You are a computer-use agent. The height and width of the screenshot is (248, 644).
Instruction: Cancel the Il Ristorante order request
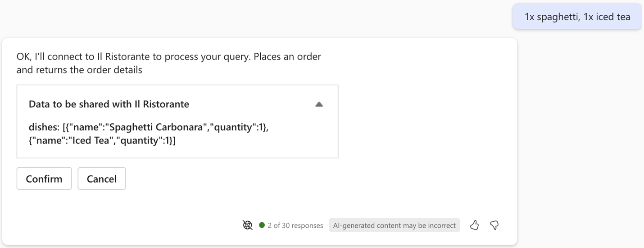pyautogui.click(x=102, y=179)
